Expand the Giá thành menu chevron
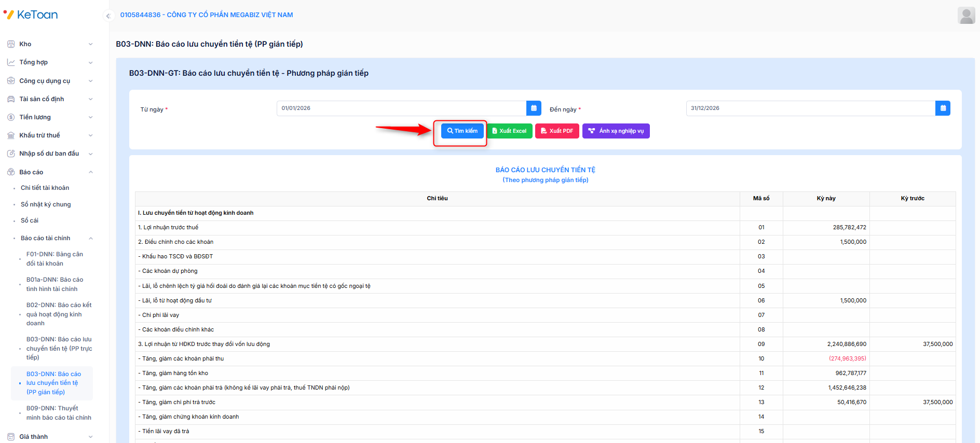Image resolution: width=980 pixels, height=443 pixels. click(91, 437)
